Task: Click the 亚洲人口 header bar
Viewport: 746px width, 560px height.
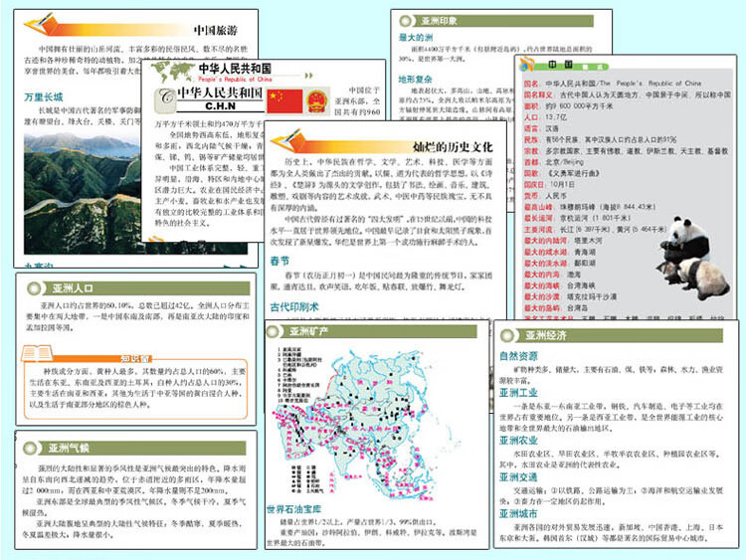Action: click(x=138, y=288)
